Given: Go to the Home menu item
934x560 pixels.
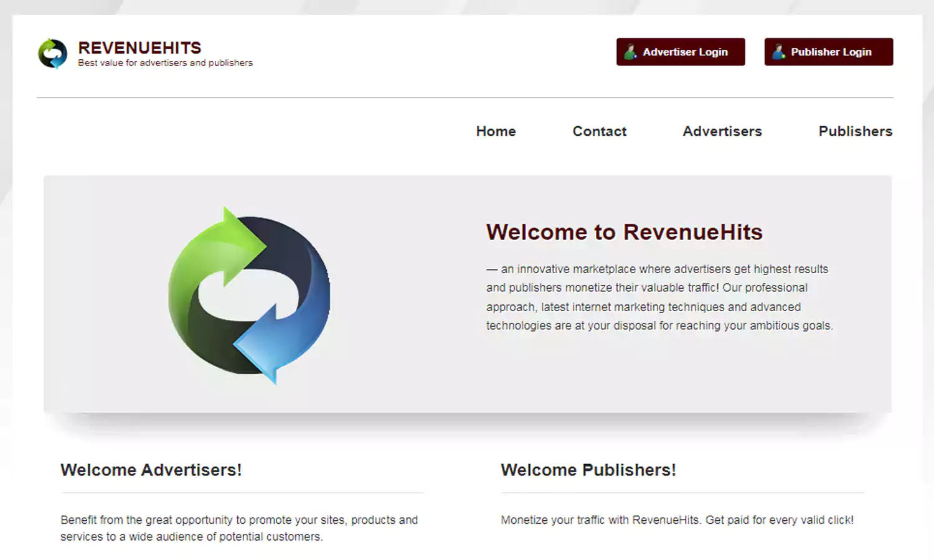Looking at the screenshot, I should [x=496, y=131].
